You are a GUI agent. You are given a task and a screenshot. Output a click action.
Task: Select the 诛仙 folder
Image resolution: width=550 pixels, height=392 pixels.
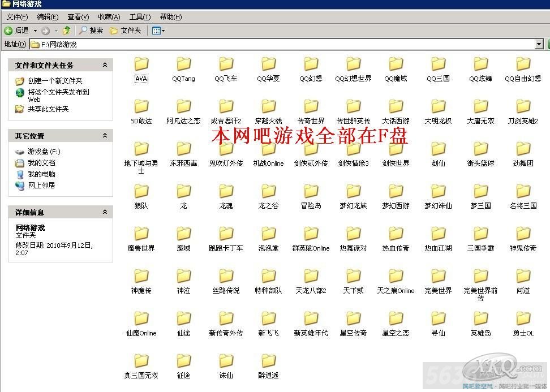click(x=226, y=367)
